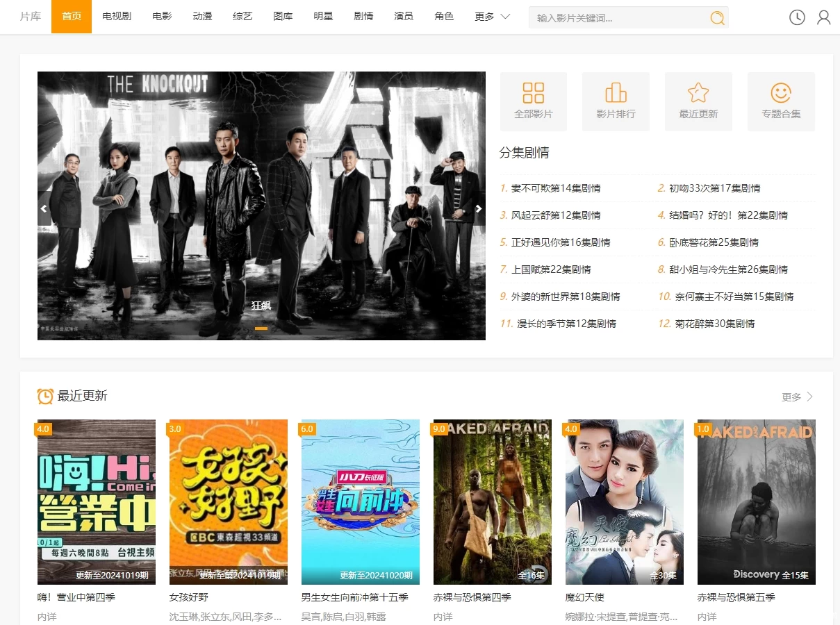
Task: Open 专题合集 smiley icon tile
Action: pos(781,101)
